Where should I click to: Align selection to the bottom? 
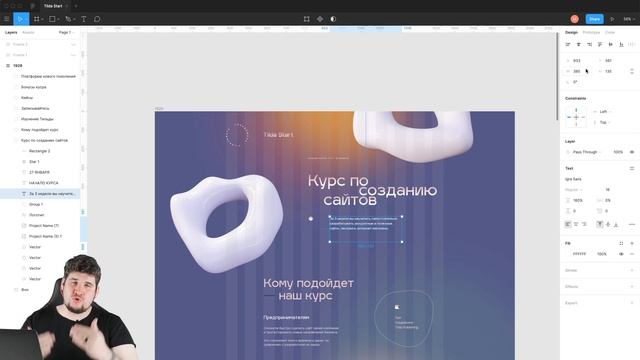click(621, 44)
